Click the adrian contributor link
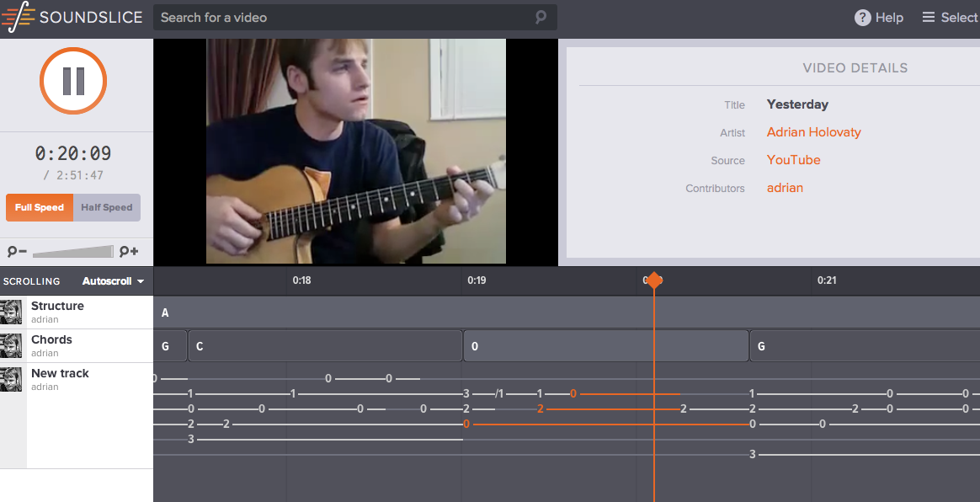 pyautogui.click(x=785, y=188)
